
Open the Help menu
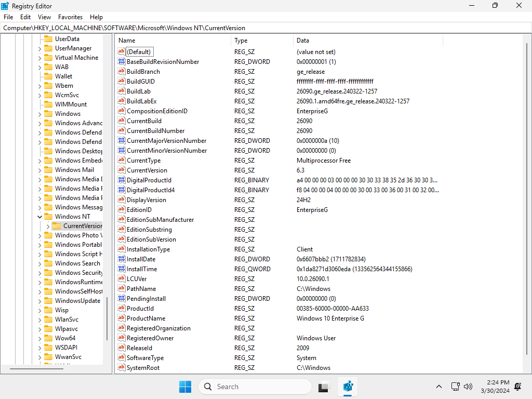pyautogui.click(x=96, y=17)
